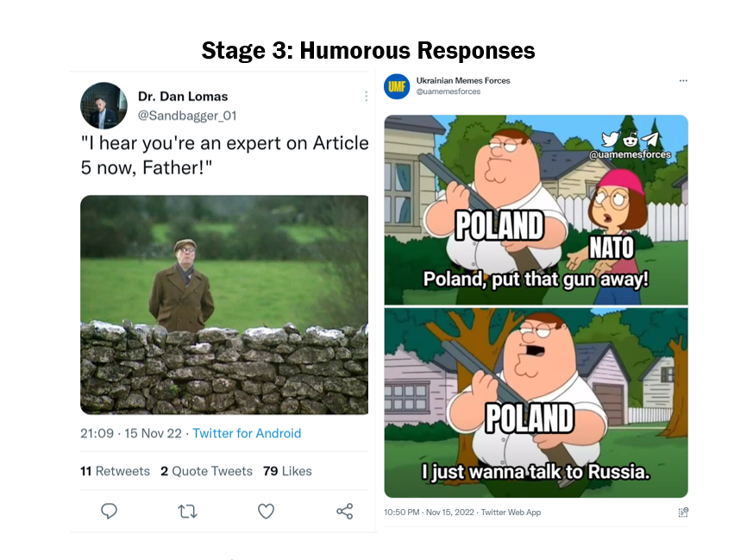734x560 pixels.
Task: Click the @Sandbagger_01 handle
Action: click(186, 116)
